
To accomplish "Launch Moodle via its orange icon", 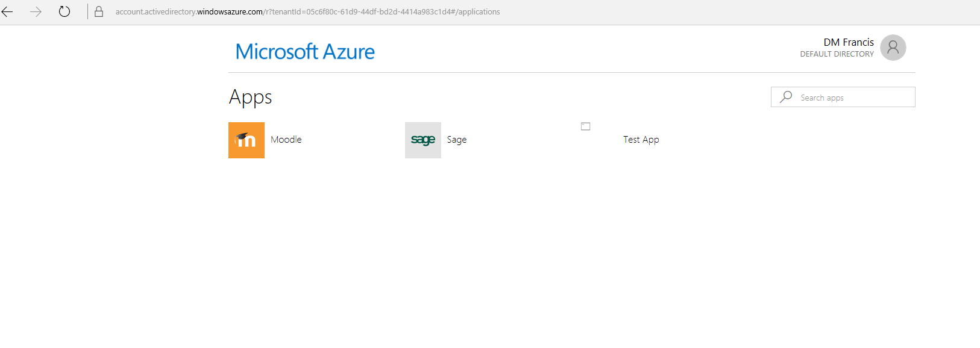I will (247, 140).
